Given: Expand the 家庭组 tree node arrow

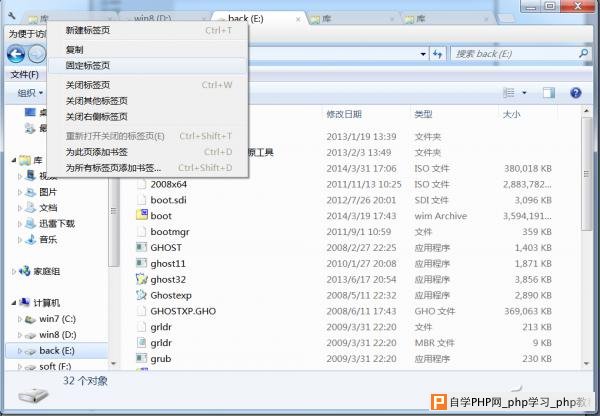Looking at the screenshot, I should click(14, 271).
